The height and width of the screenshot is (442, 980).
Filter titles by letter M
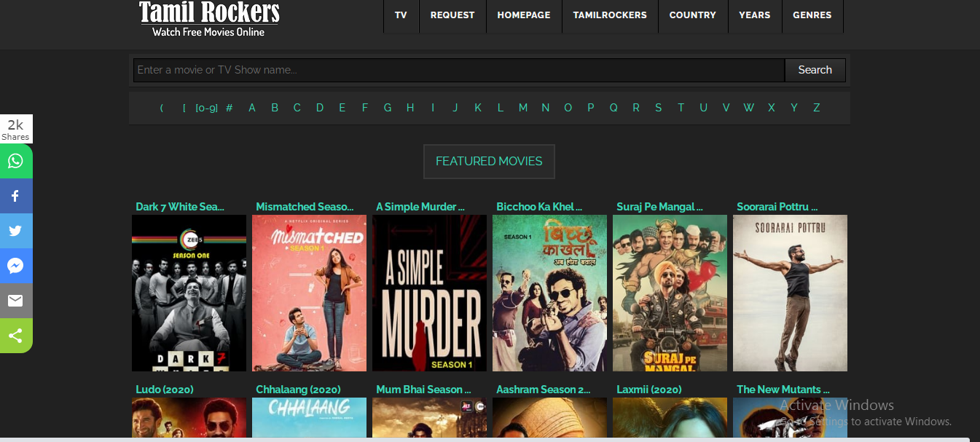523,108
